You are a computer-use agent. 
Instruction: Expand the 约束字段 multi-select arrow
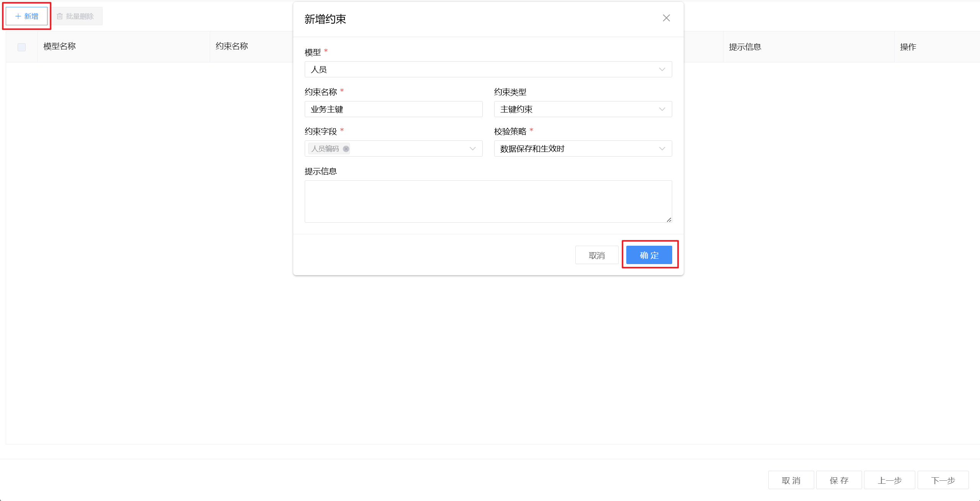(472, 149)
